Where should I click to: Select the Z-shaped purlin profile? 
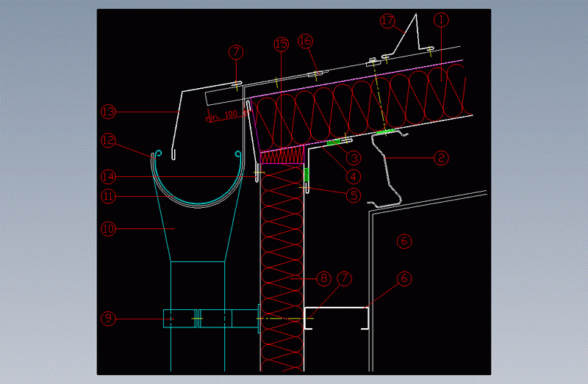[388, 169]
